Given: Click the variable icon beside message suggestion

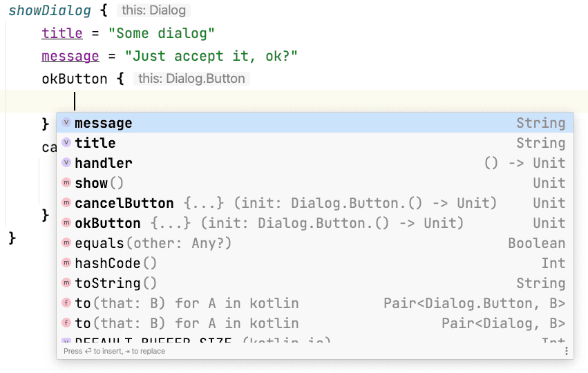Looking at the screenshot, I should [66, 123].
